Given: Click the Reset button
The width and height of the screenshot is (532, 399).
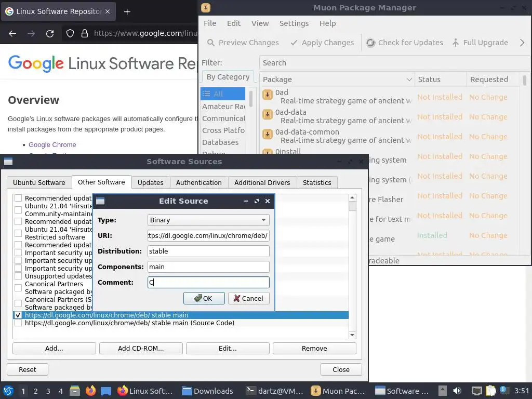Looking at the screenshot, I should point(28,369).
